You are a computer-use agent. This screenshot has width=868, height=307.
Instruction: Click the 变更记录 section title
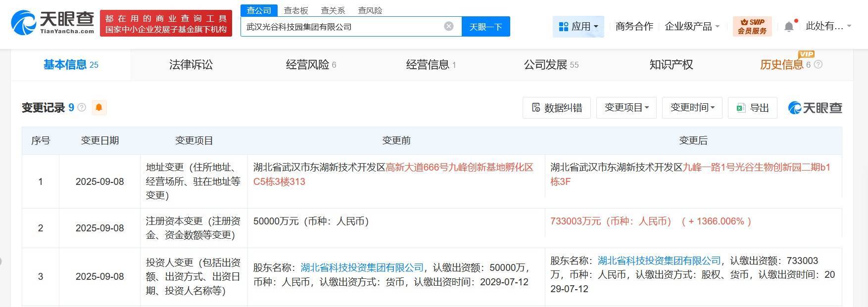[x=44, y=107]
